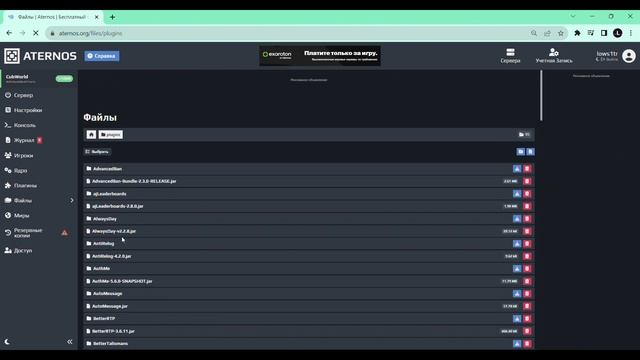Create a new folder button

click(520, 152)
